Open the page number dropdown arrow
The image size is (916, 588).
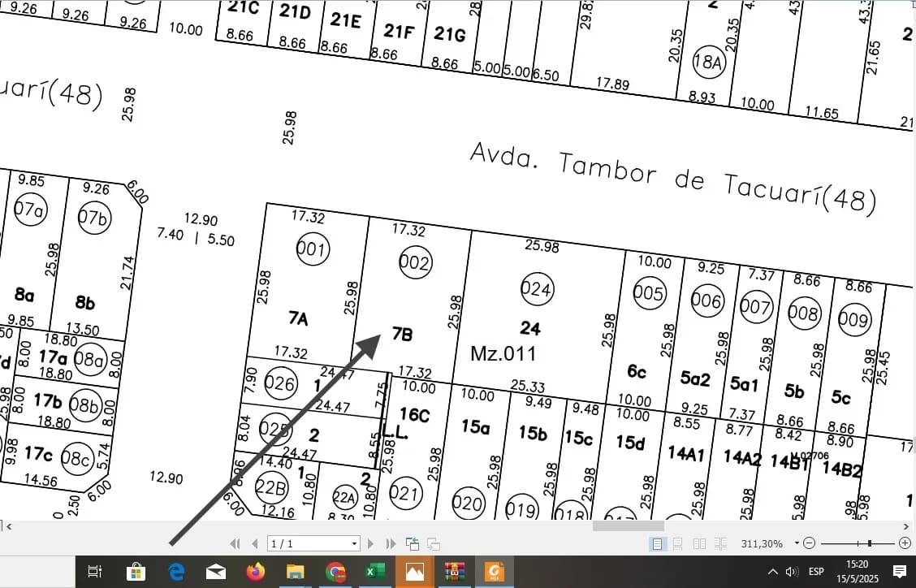[354, 543]
